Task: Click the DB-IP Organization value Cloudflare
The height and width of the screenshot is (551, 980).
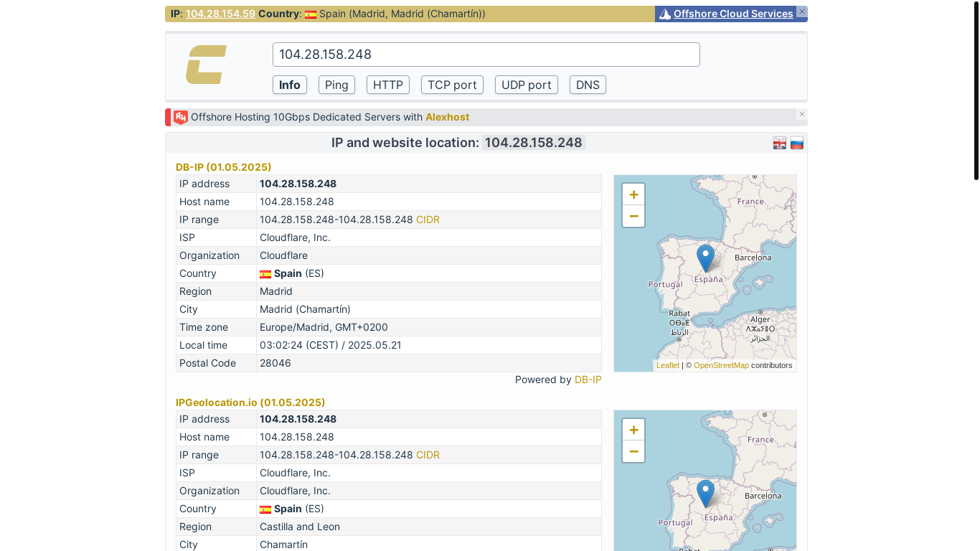Action: (284, 255)
